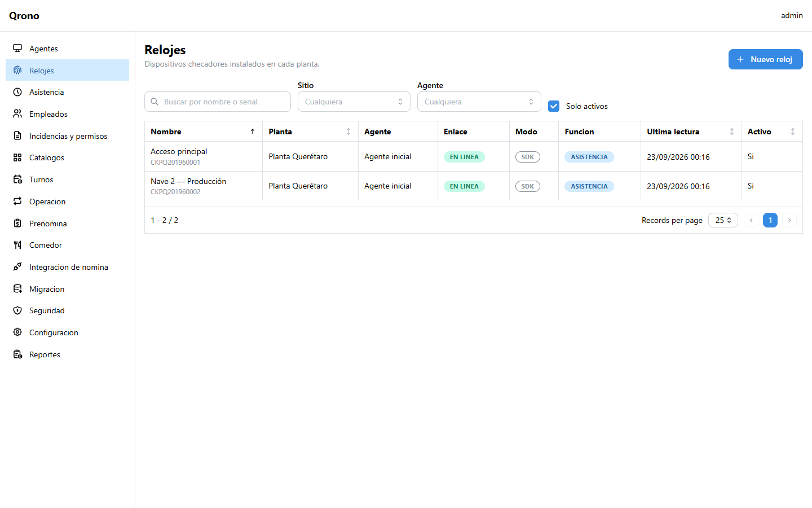Screen dimensions: 812x508
Task: Click the Operacion repeat-arrows icon
Action: pos(17,202)
